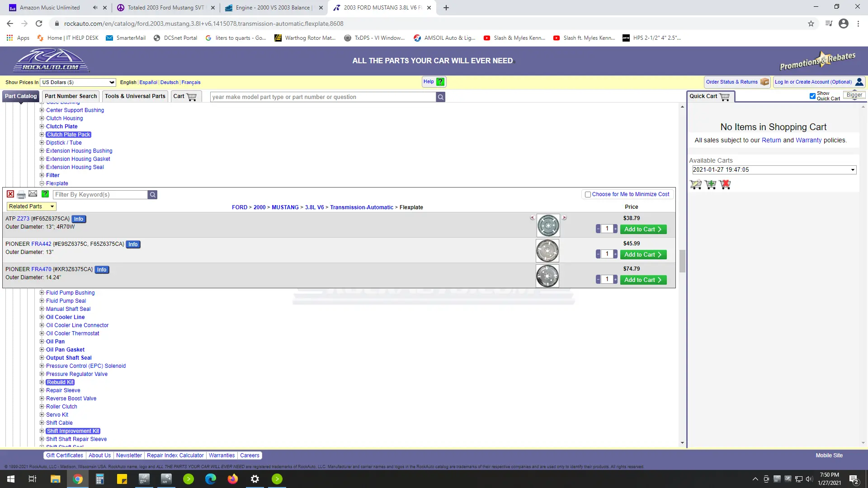Viewport: 868px width, 488px height.
Task: Click the envelope email icon in listing
Action: [x=33, y=194]
